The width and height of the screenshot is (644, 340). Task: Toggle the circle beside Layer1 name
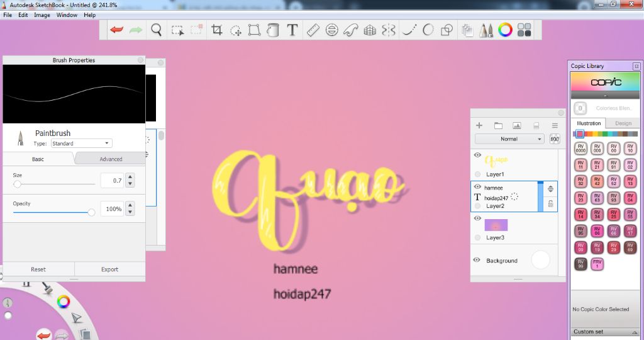tap(478, 174)
